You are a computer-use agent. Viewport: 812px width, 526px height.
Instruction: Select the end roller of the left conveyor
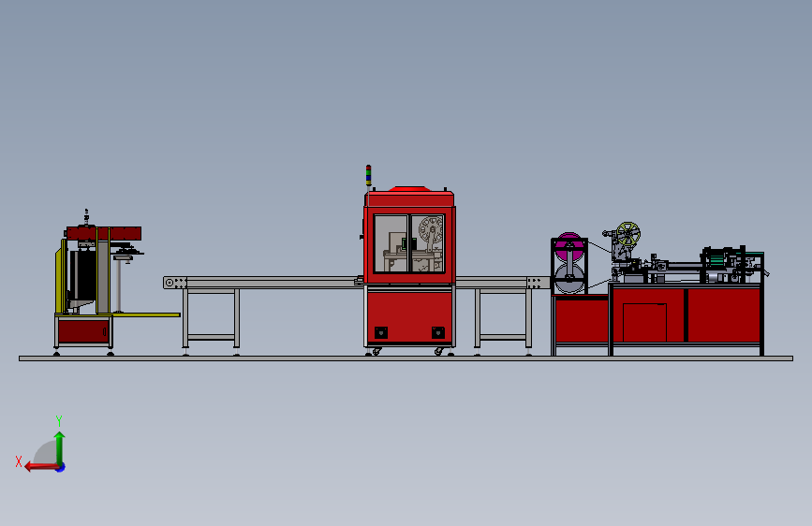[x=170, y=283]
